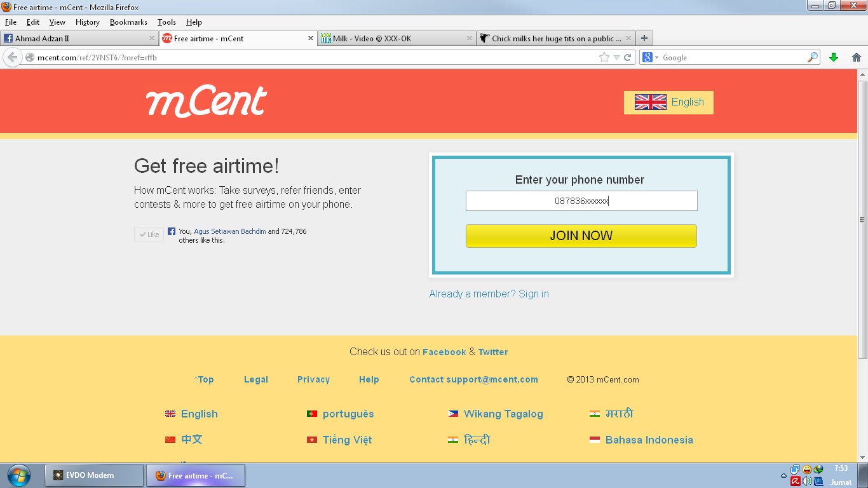This screenshot has height=488, width=868.
Task: Click Contact support@mcent.com link
Action: click(473, 379)
